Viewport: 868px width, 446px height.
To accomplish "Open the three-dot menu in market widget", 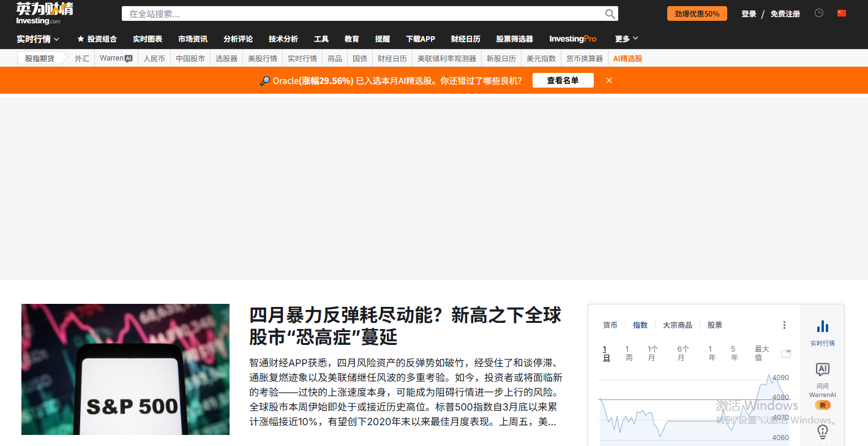I will pyautogui.click(x=784, y=325).
